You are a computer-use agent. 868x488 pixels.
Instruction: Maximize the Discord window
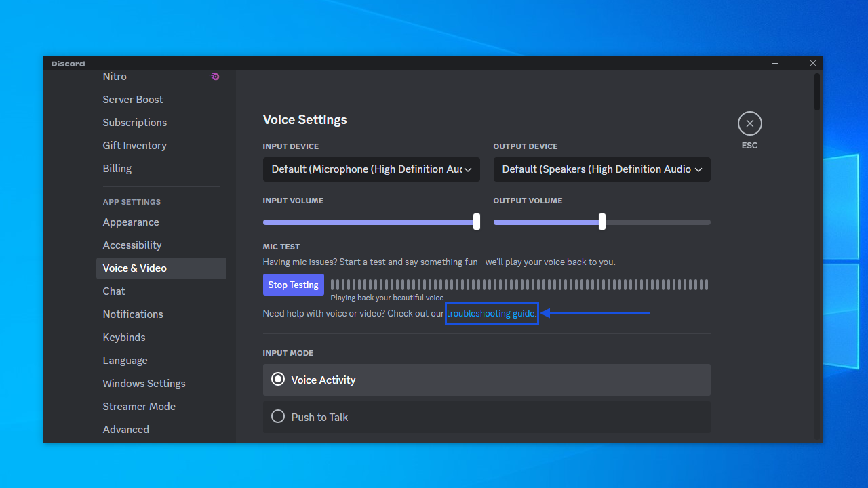(x=794, y=63)
